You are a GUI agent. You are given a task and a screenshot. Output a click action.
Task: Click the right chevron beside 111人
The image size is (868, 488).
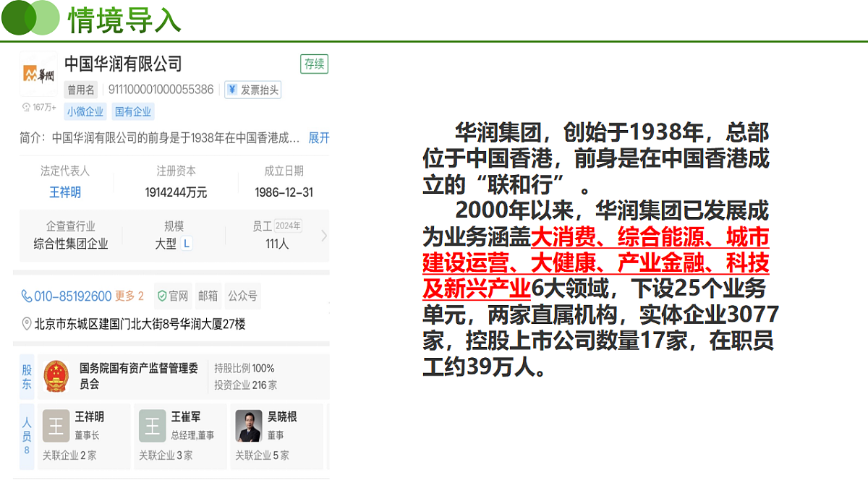click(323, 236)
